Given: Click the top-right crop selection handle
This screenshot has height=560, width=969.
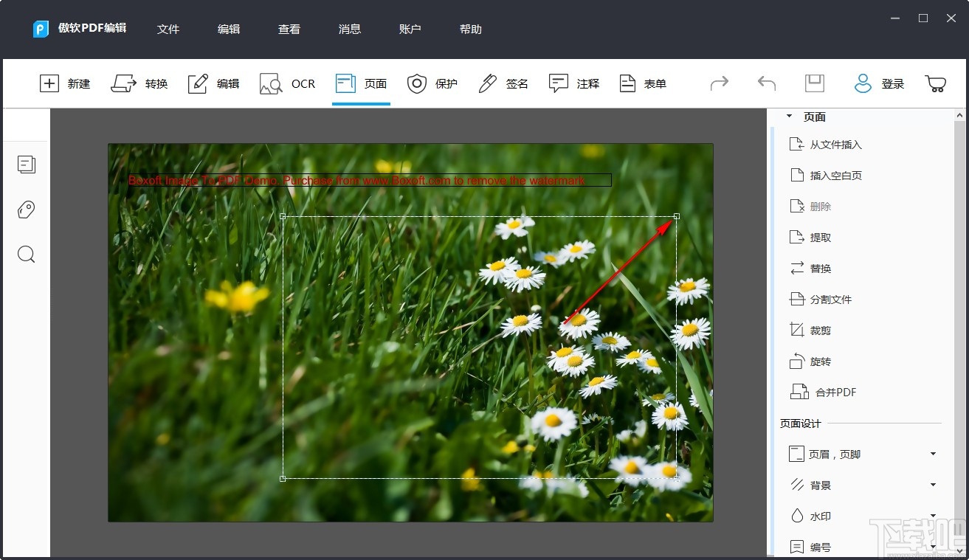Looking at the screenshot, I should [677, 216].
